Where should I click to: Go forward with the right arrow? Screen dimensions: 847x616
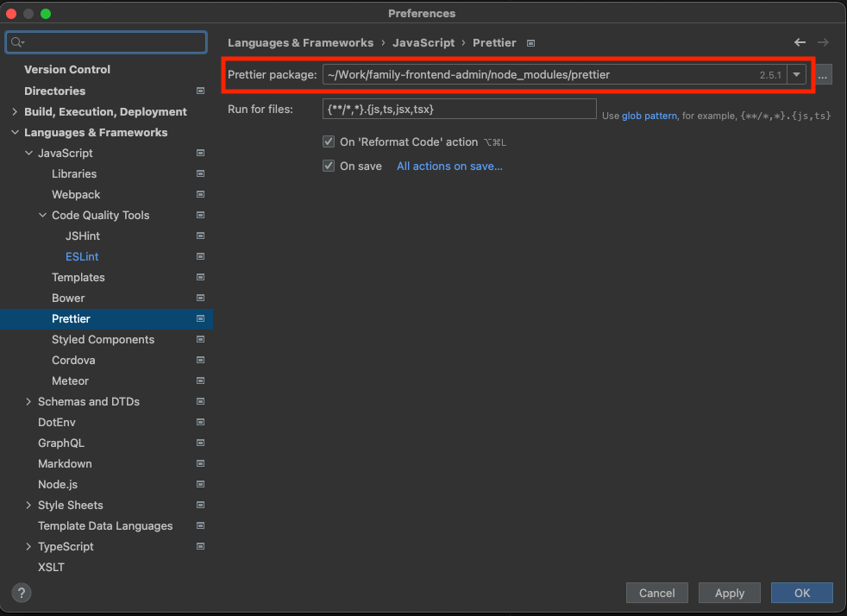pyautogui.click(x=823, y=42)
